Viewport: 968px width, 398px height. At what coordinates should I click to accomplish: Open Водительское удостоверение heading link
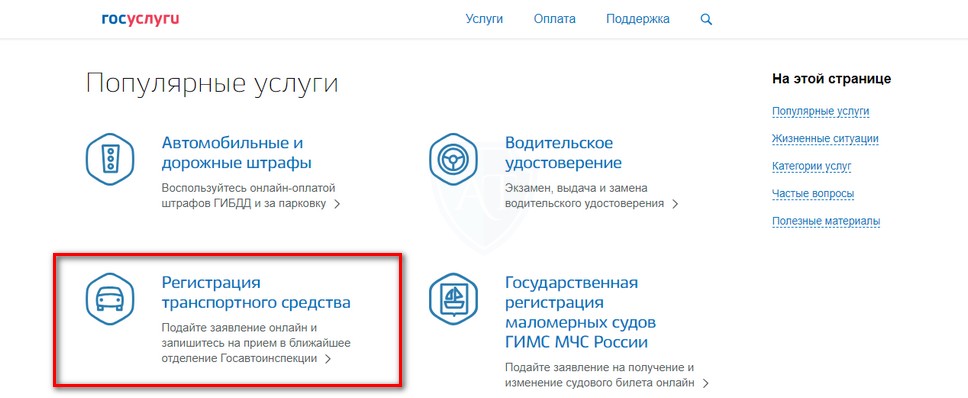(x=563, y=153)
